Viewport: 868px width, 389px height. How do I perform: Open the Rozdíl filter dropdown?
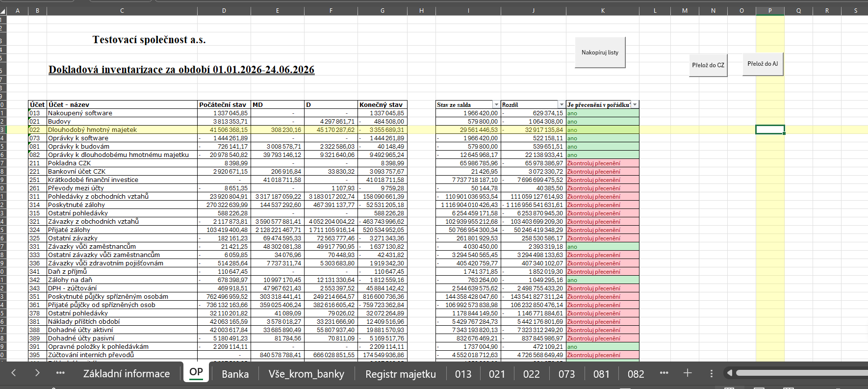tap(562, 104)
